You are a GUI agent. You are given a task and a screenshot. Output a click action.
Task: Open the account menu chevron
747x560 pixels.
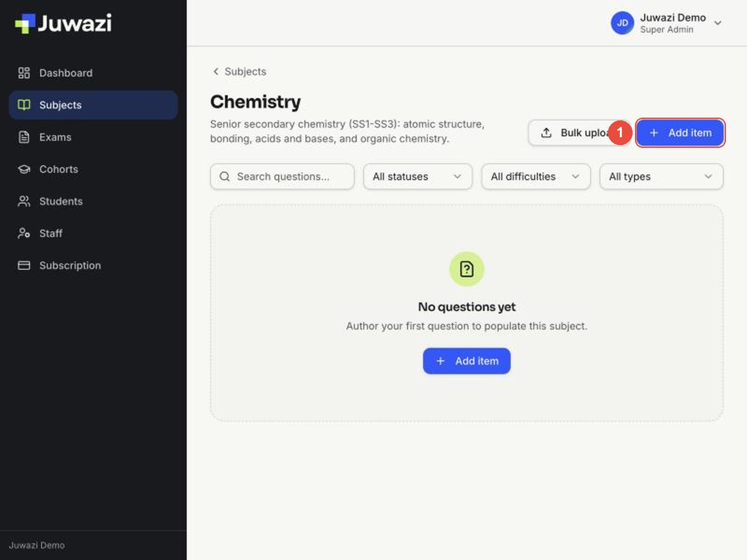(x=718, y=23)
